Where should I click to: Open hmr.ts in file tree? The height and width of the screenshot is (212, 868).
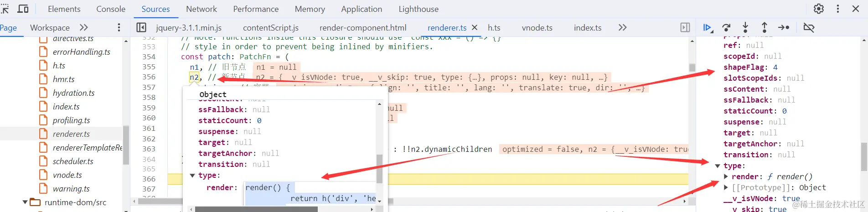[x=63, y=79]
